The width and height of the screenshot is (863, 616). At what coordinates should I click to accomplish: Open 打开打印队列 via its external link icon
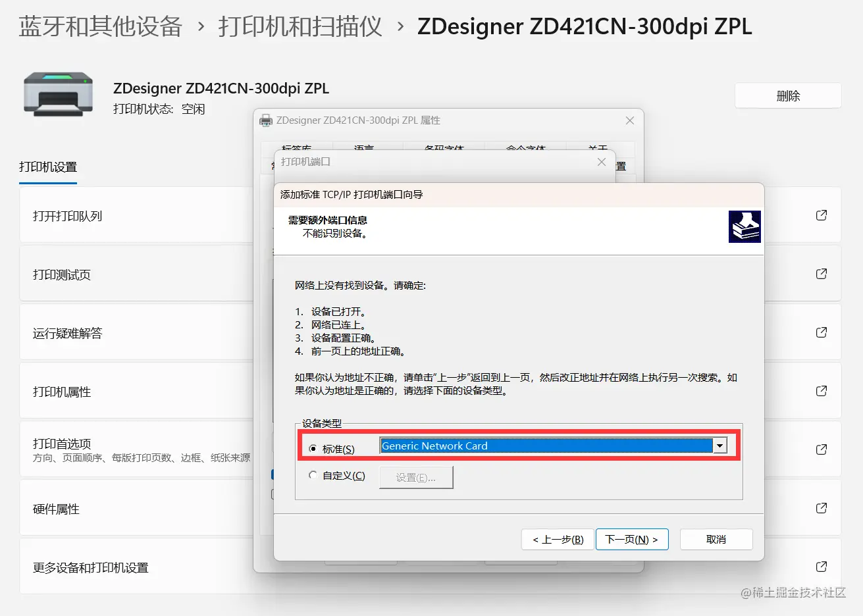[x=821, y=215]
